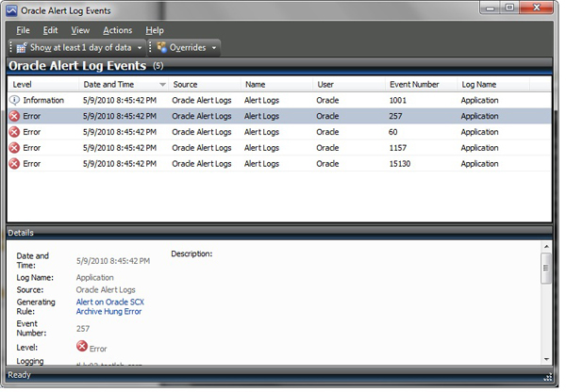Click the error icon on the event 60 row

point(14,132)
